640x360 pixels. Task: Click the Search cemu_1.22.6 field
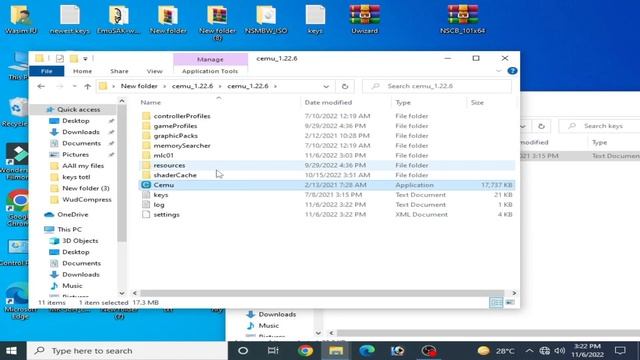pyautogui.click(x=437, y=86)
